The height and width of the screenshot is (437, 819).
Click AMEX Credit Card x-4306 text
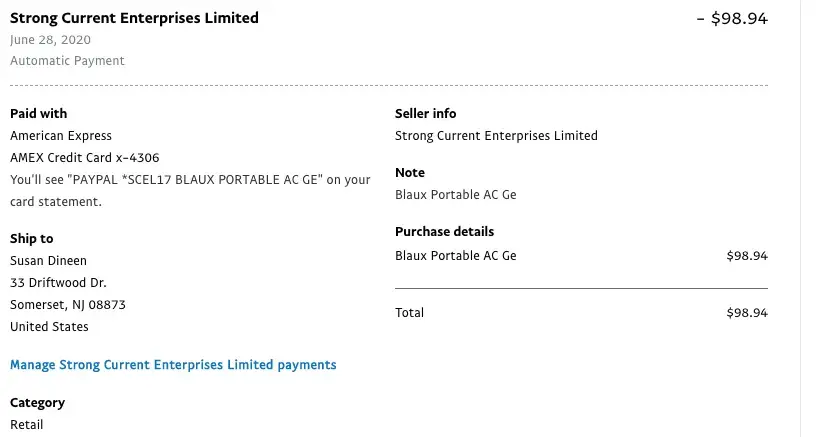84,158
